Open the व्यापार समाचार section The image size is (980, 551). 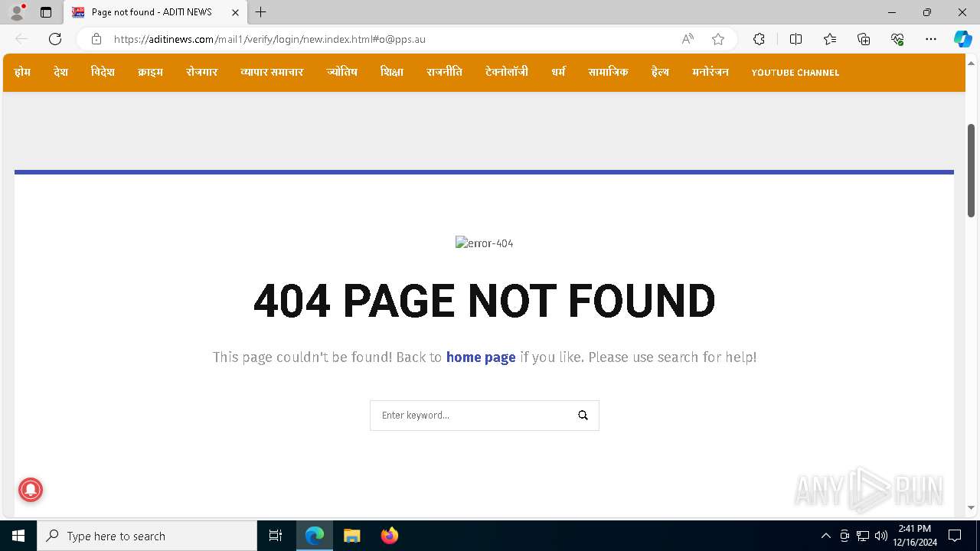(272, 72)
